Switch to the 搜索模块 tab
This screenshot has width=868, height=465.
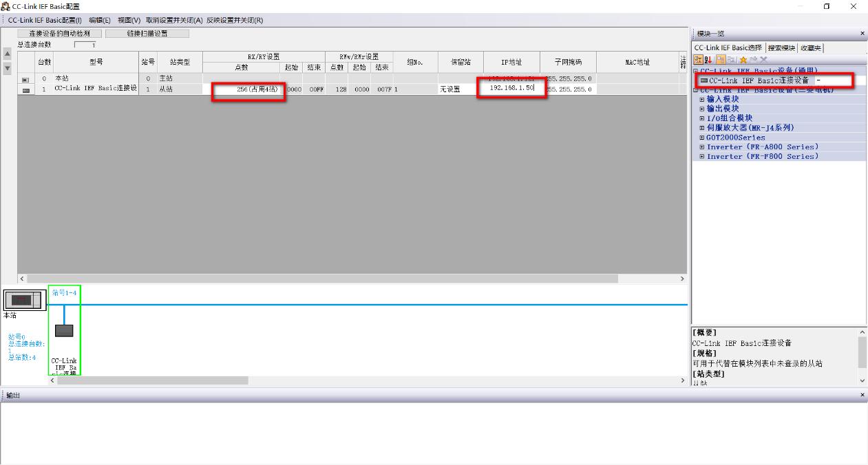click(781, 48)
